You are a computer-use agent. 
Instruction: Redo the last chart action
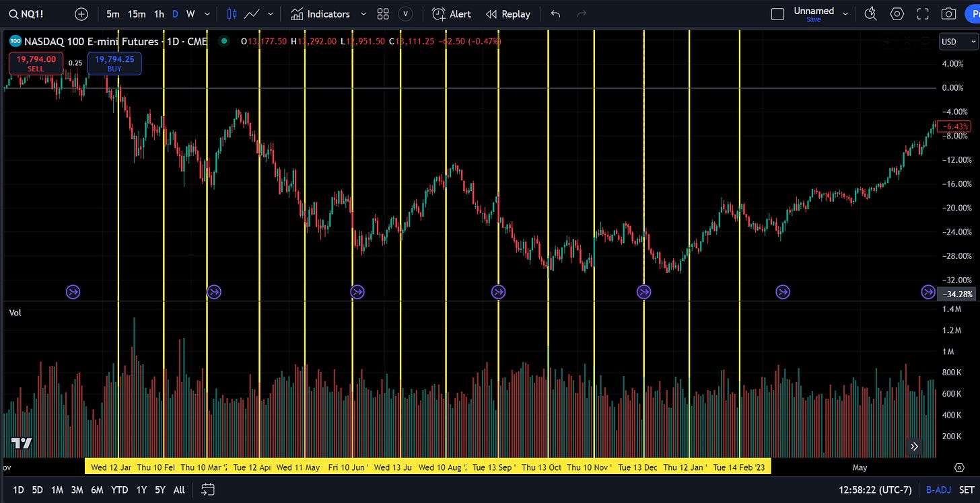[582, 13]
